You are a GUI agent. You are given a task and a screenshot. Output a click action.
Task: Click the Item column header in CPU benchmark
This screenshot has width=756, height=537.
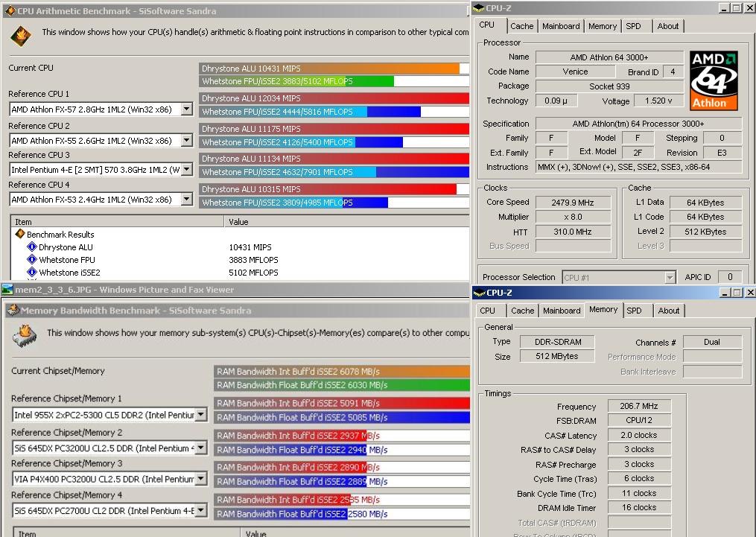tap(117, 222)
